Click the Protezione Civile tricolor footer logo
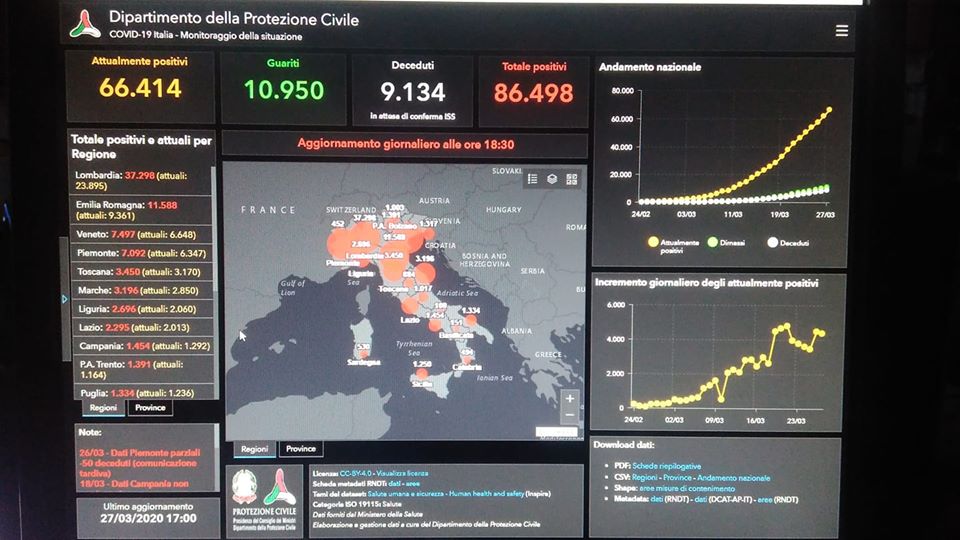Screen dimensions: 960x540 tap(279, 487)
